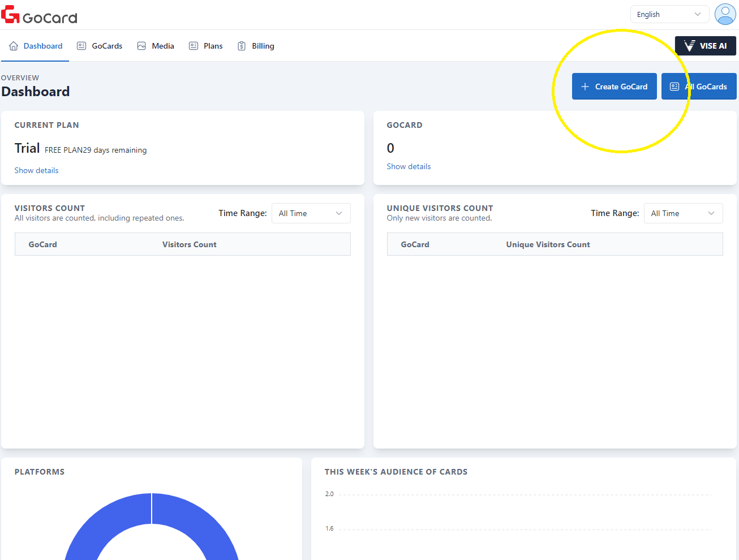Click the Dashboard home icon
739x560 pixels.
(14, 46)
